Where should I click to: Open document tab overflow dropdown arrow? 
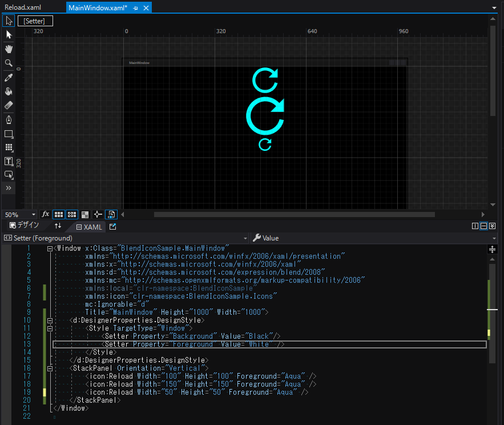494,8
